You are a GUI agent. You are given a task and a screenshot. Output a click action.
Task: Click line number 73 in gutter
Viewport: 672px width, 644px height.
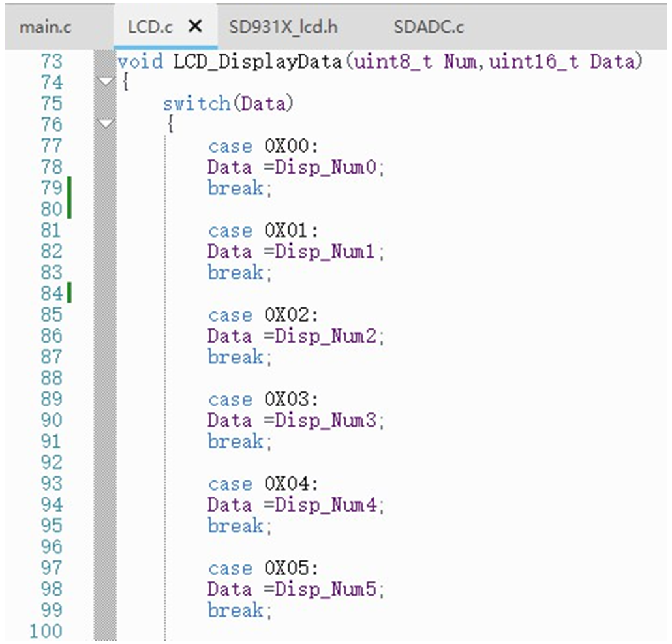(52, 61)
